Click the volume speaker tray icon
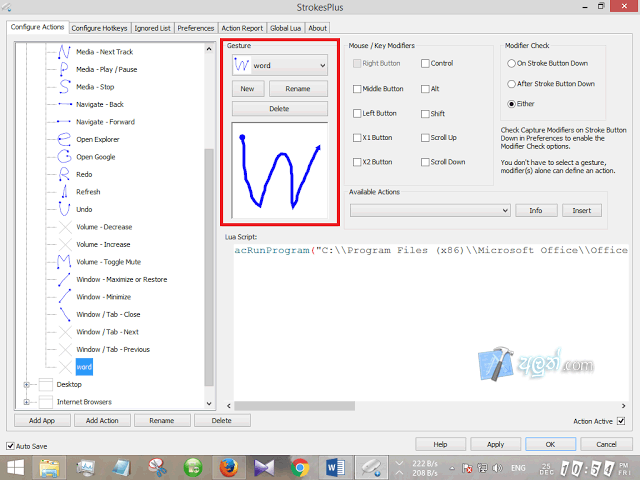640x480 pixels. [497, 468]
